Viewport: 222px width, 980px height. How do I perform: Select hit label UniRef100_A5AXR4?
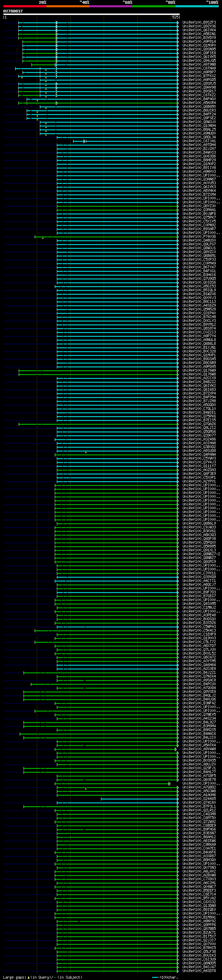tap(199, 103)
